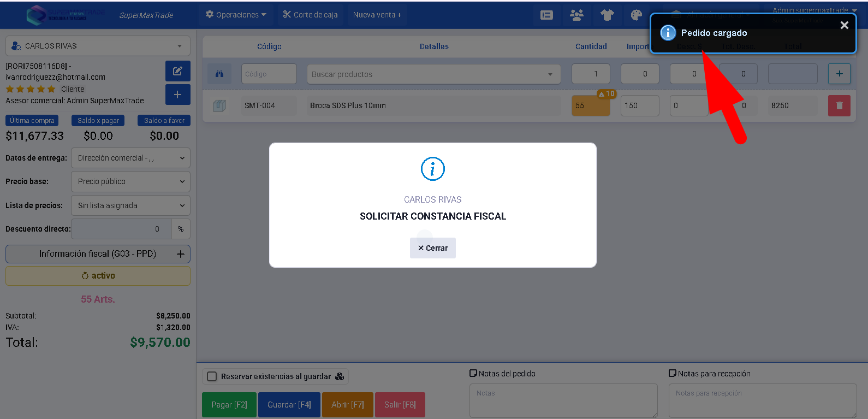Screen dimensions: 868x419
Task: Click the binoculars product search icon
Action: pyautogui.click(x=219, y=74)
